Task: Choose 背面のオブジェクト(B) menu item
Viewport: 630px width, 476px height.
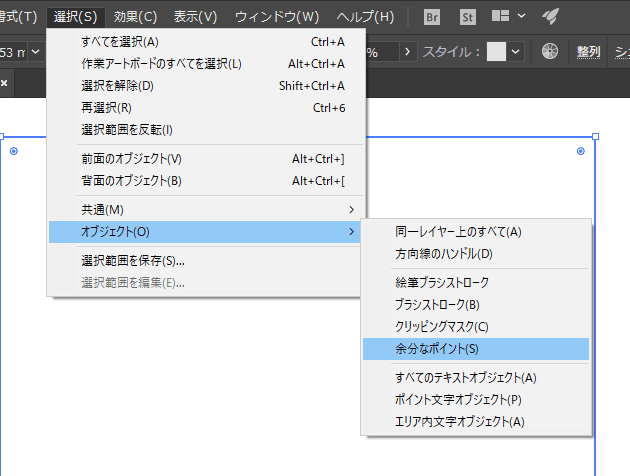Action: pos(206,181)
